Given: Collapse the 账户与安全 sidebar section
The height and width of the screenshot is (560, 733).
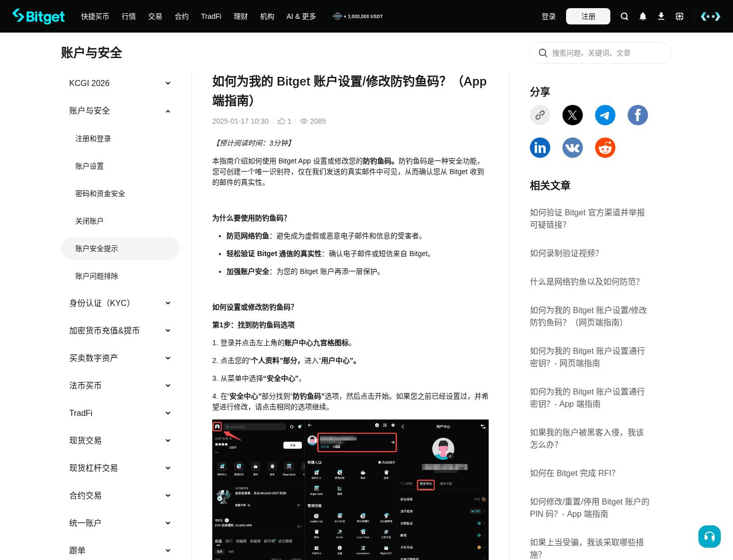Looking at the screenshot, I should (120, 110).
